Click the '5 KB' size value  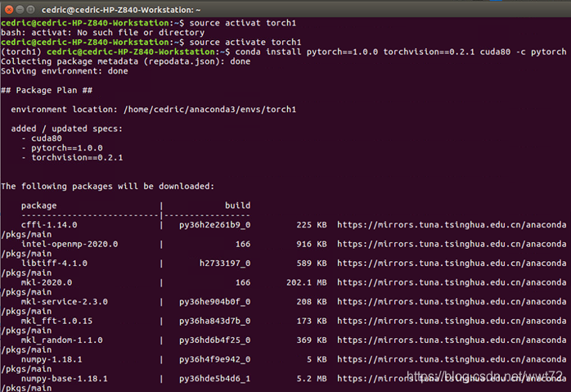[317, 359]
